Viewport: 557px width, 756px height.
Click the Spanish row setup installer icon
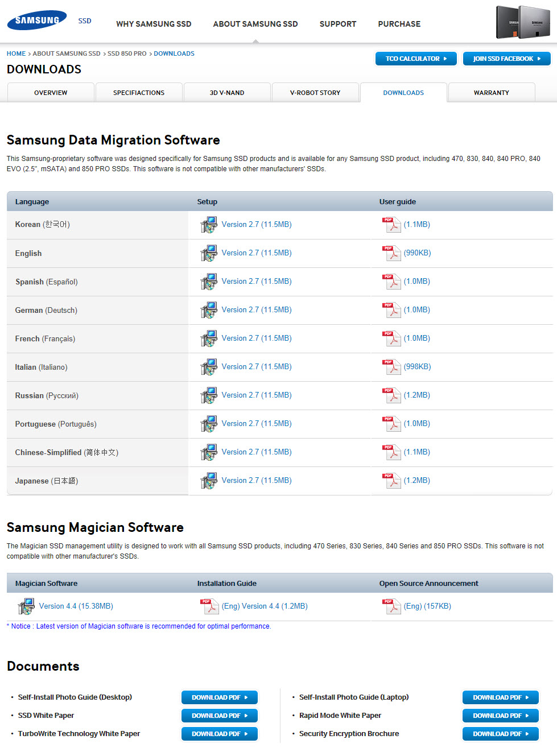pos(209,282)
